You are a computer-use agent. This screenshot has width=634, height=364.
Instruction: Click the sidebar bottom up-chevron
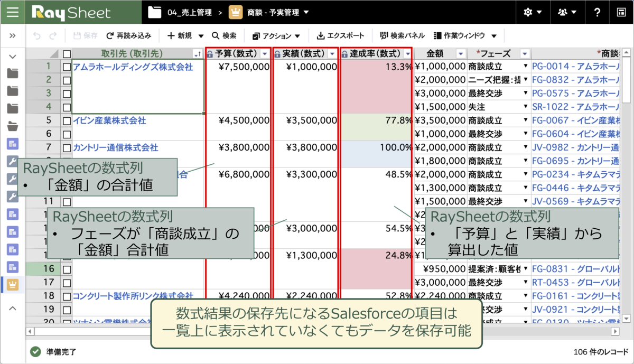click(x=13, y=308)
